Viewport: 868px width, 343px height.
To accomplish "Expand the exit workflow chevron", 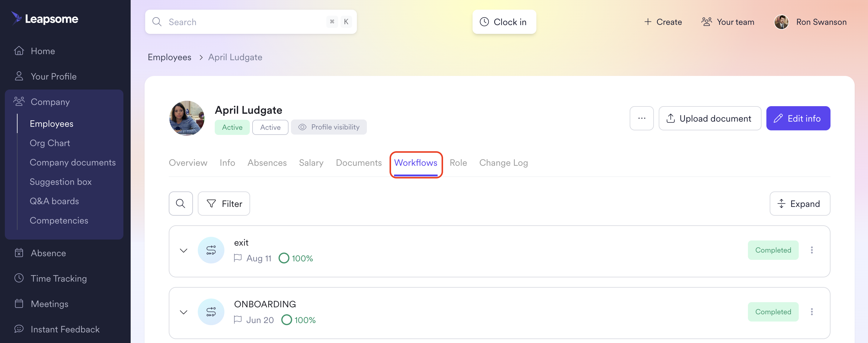I will (x=184, y=250).
